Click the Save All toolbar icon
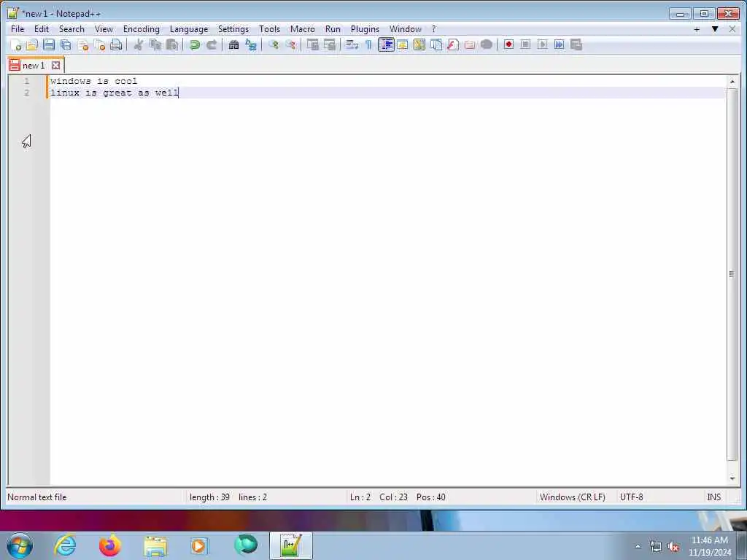 click(66, 45)
